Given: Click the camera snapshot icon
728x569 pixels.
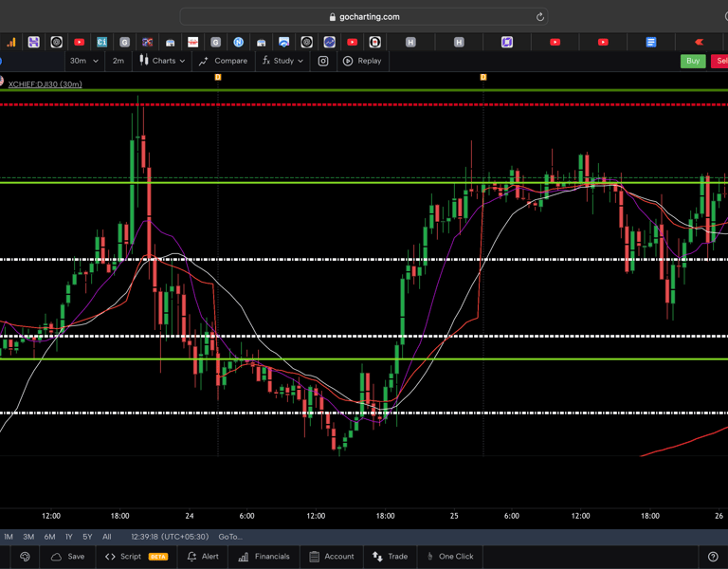Looking at the screenshot, I should 323,61.
